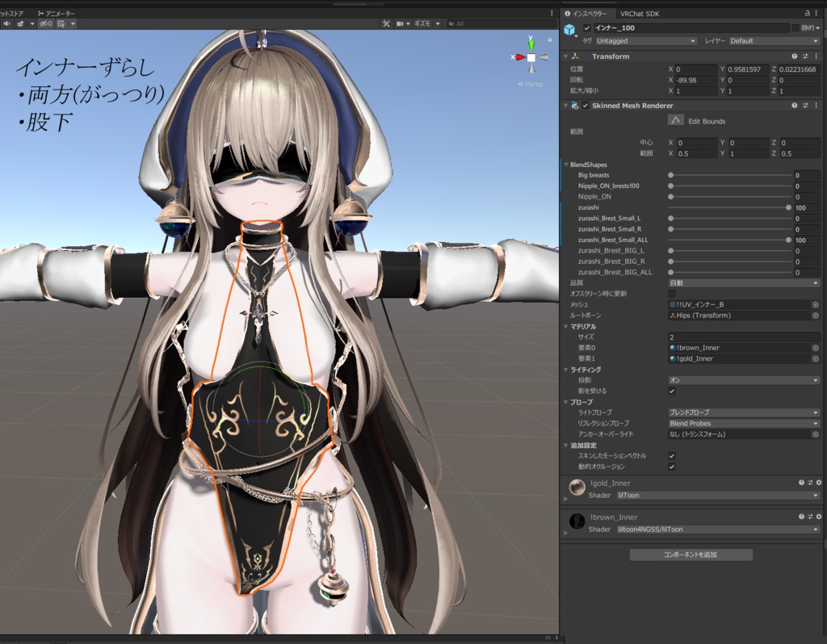This screenshot has width=827, height=644.
Task: Click the Edit Bounds button
Action: click(x=676, y=121)
